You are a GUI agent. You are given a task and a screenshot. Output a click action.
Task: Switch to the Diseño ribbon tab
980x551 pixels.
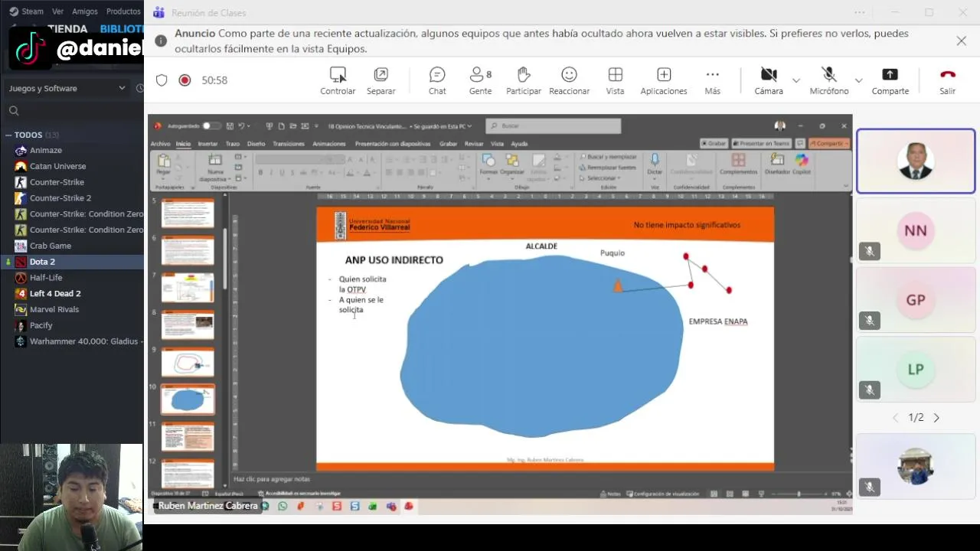256,144
